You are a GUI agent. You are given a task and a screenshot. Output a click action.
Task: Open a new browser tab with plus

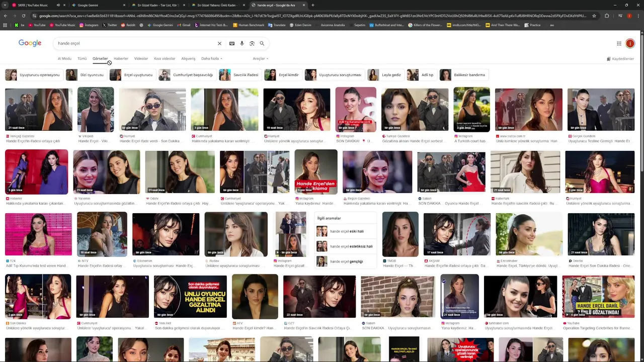pyautogui.click(x=313, y=5)
